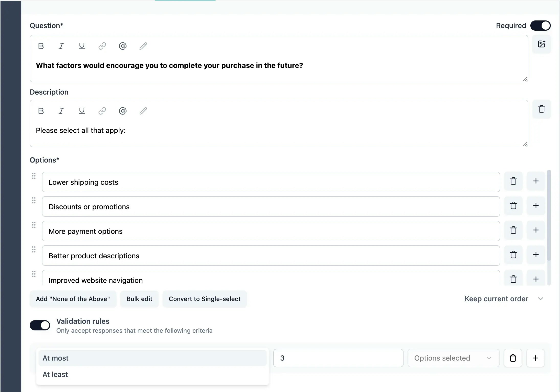Apply bold formatting in the Question editor
The width and height of the screenshot is (560, 392).
[x=41, y=46]
